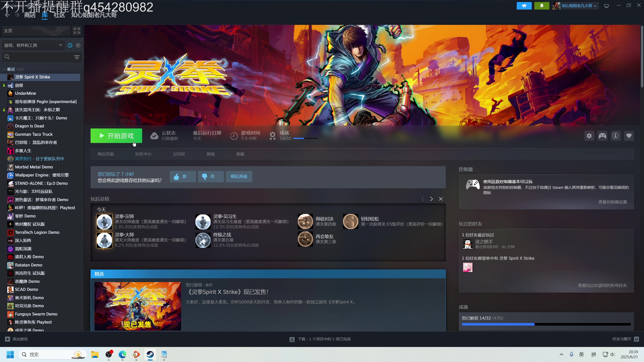The height and width of the screenshot is (362, 644).
Task: Open friends and chat icon
Action: [x=636, y=339]
